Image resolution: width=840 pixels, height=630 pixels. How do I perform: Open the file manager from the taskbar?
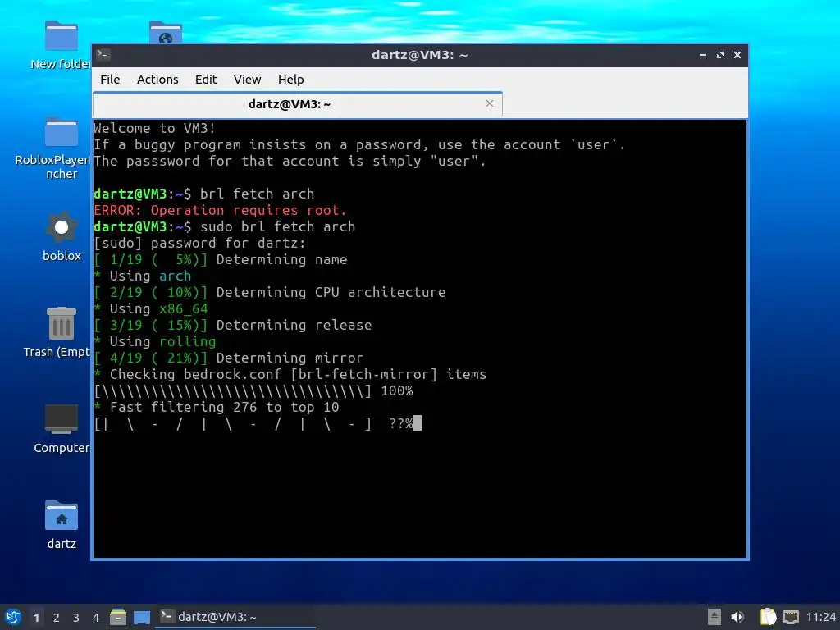click(118, 617)
